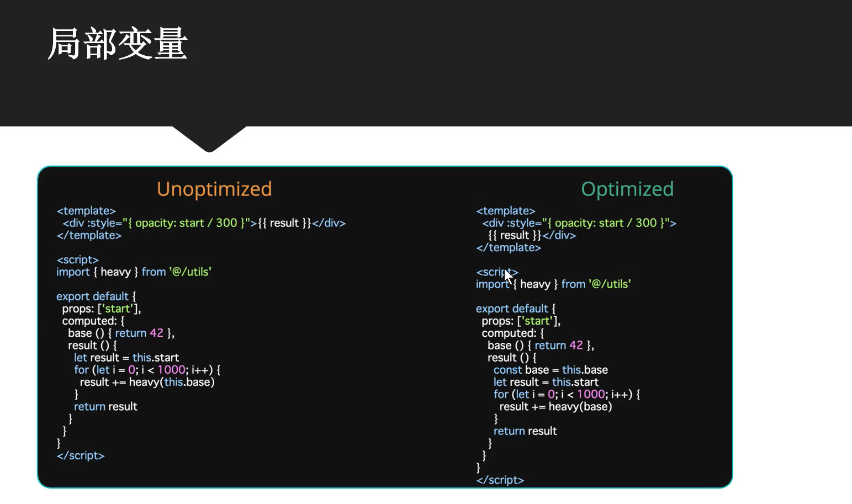Click "return result" in the Optimized code
Image resolution: width=852 pixels, height=504 pixels.
click(525, 431)
